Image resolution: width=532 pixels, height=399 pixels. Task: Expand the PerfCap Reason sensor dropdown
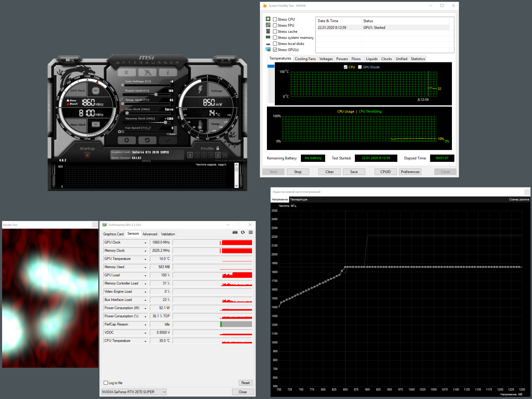click(x=145, y=325)
